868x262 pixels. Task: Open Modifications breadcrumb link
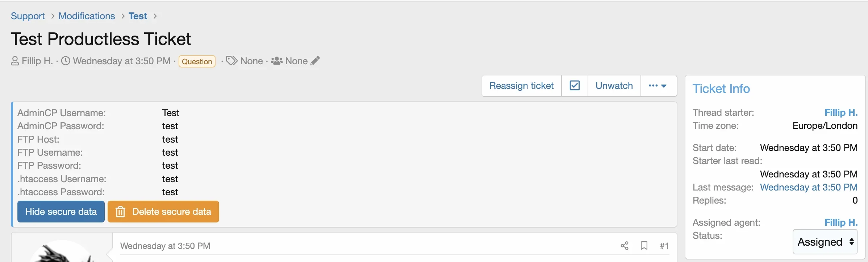click(x=87, y=16)
